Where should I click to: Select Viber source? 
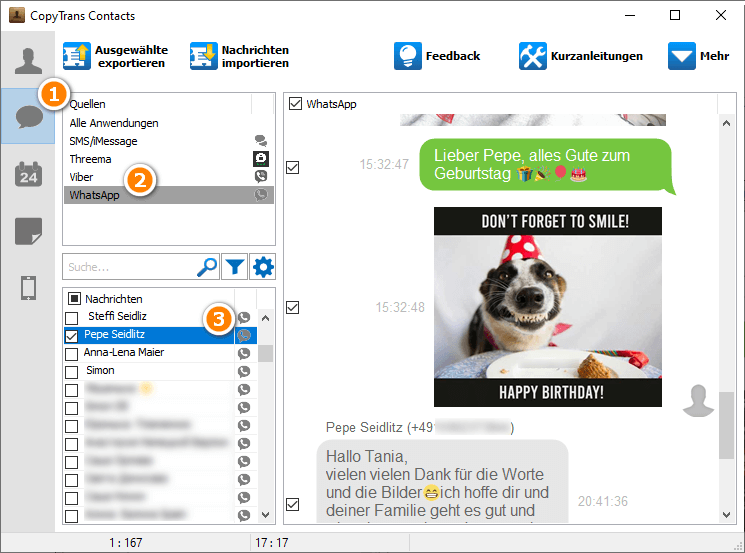pyautogui.click(x=169, y=177)
